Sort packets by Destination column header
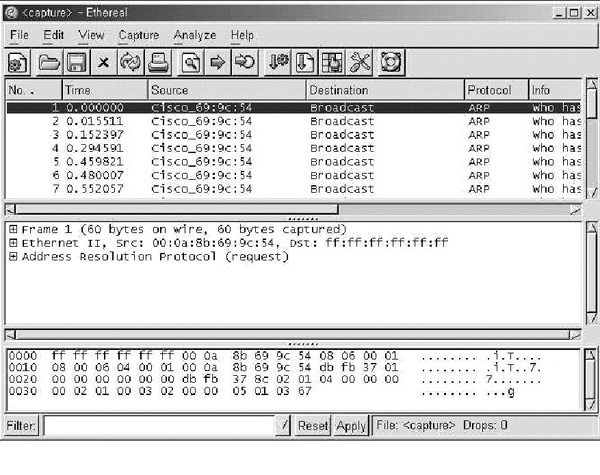The height and width of the screenshot is (475, 600). pyautogui.click(x=385, y=90)
